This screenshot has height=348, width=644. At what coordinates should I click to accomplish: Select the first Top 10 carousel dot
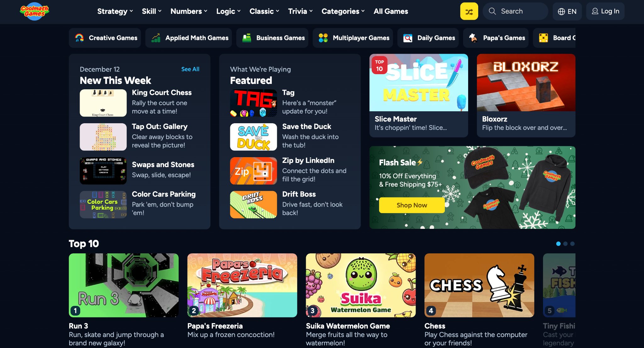pyautogui.click(x=558, y=244)
